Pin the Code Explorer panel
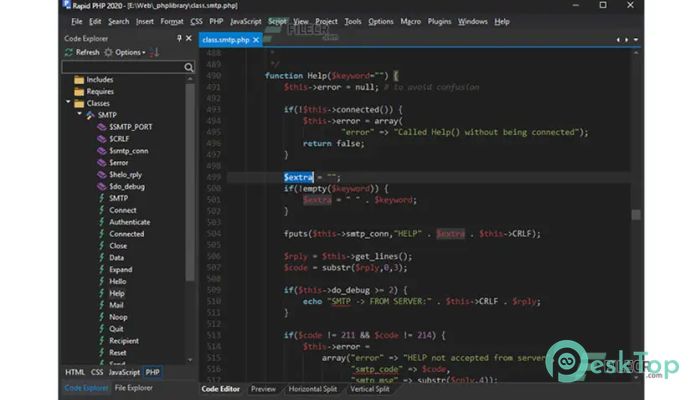 179,38
